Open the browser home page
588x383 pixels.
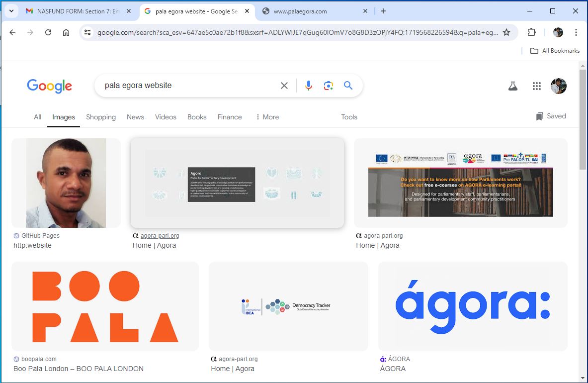coord(66,32)
